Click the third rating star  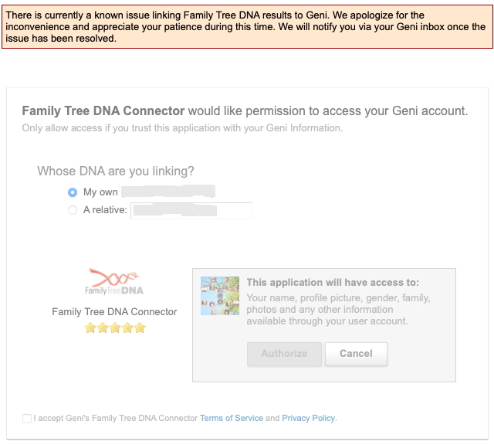click(x=114, y=328)
